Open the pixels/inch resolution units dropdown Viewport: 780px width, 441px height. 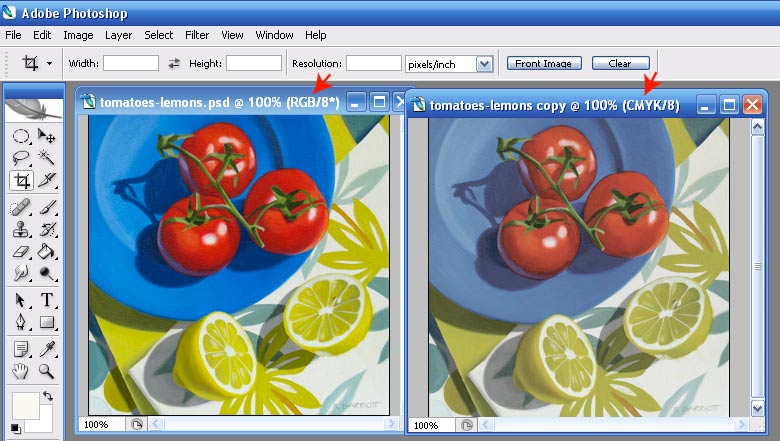point(484,64)
